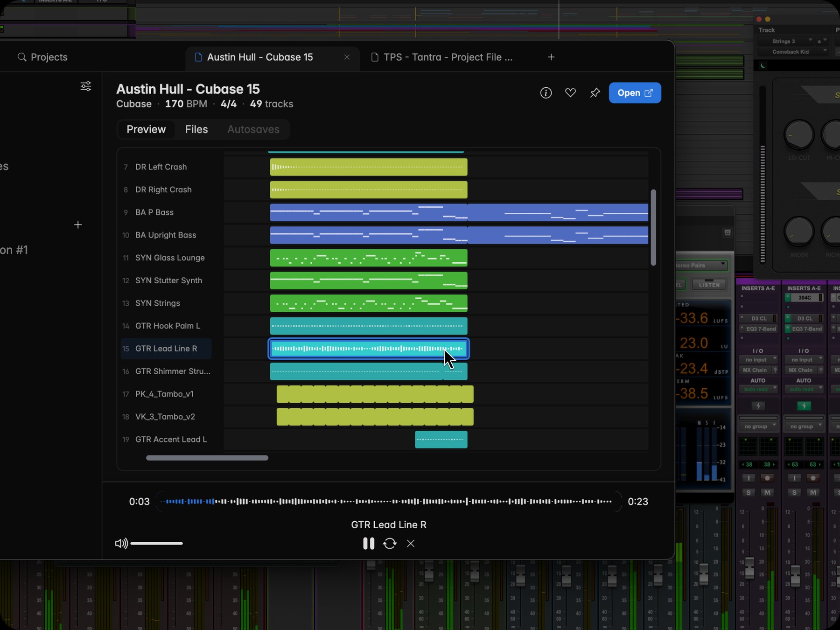This screenshot has width=840, height=630.
Task: Pause playback of GTR Lead Line R
Action: pyautogui.click(x=369, y=543)
